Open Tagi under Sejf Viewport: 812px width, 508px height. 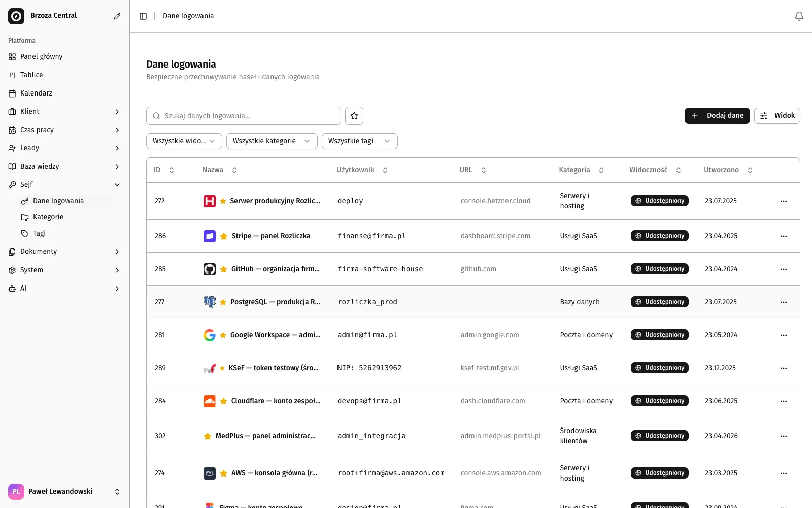coord(64,234)
